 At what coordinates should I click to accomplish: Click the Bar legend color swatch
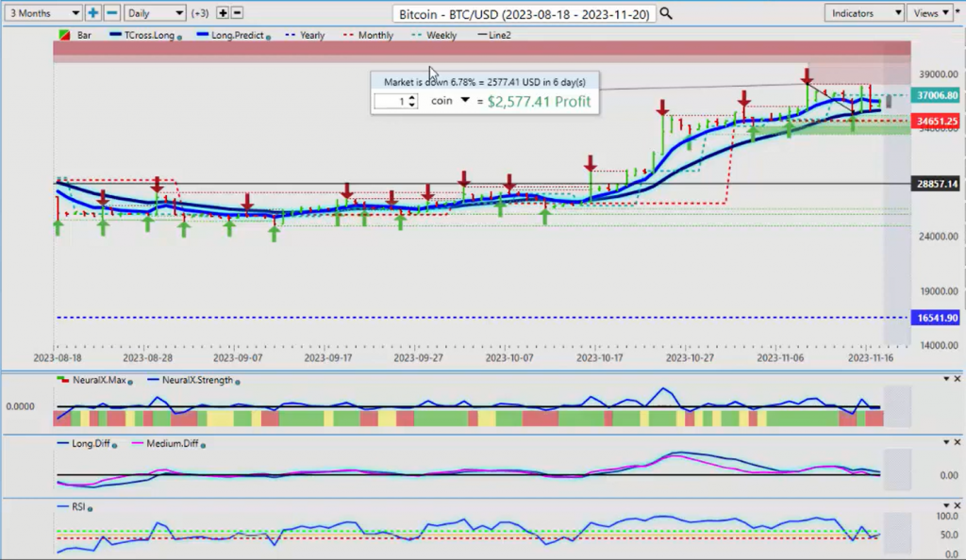point(63,35)
